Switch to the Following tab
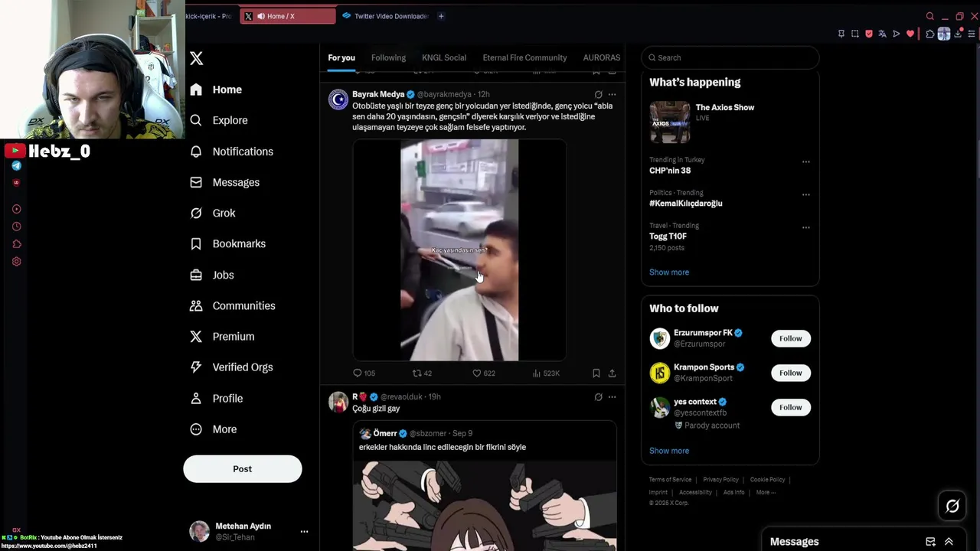The image size is (980, 551). 388,57
